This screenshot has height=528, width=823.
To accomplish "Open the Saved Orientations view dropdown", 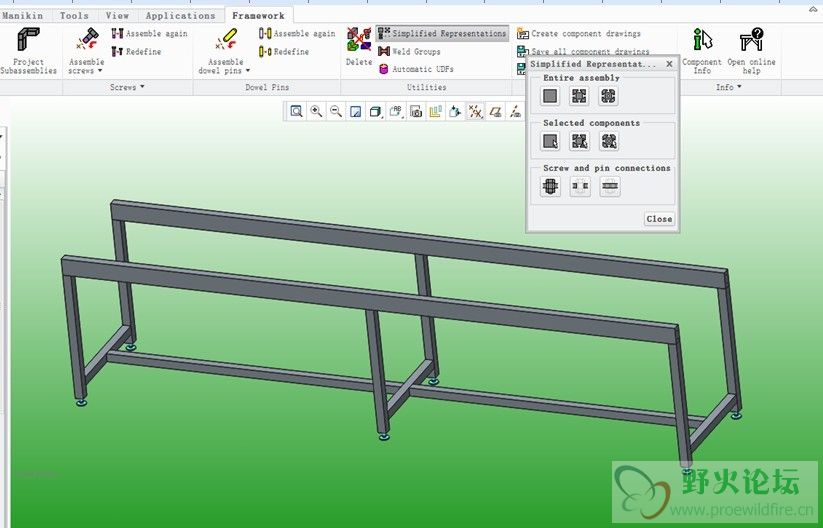I will pyautogui.click(x=396, y=111).
